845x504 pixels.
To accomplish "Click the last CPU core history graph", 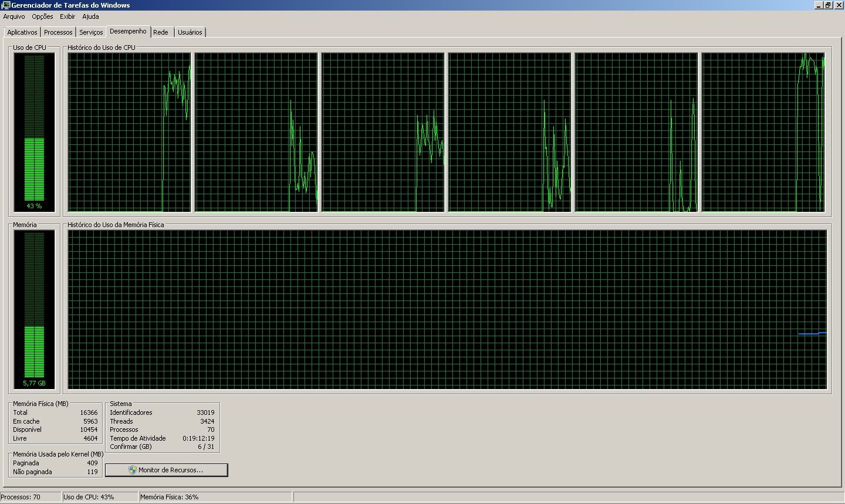I will 763,132.
